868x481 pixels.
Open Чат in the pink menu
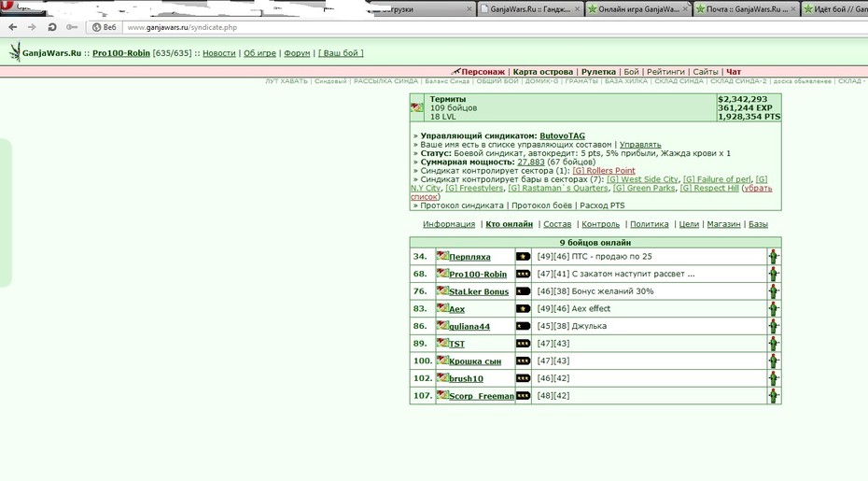[734, 72]
